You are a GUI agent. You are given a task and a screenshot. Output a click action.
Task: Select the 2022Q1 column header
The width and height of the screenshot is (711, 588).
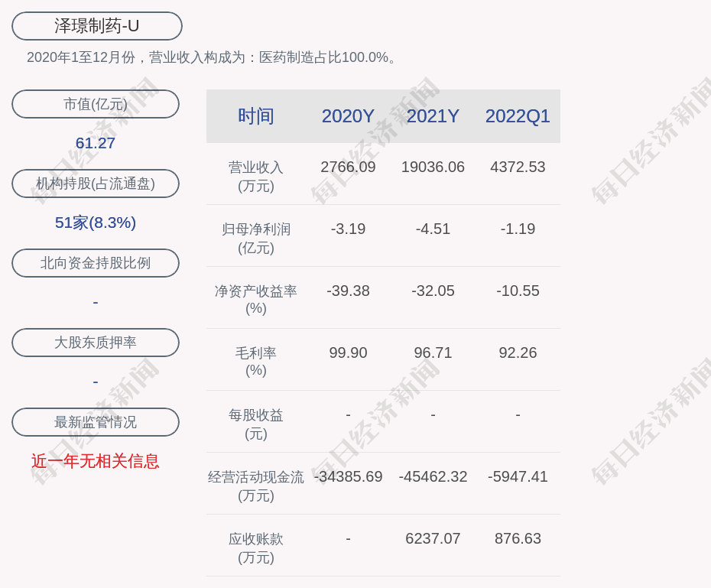(x=518, y=116)
